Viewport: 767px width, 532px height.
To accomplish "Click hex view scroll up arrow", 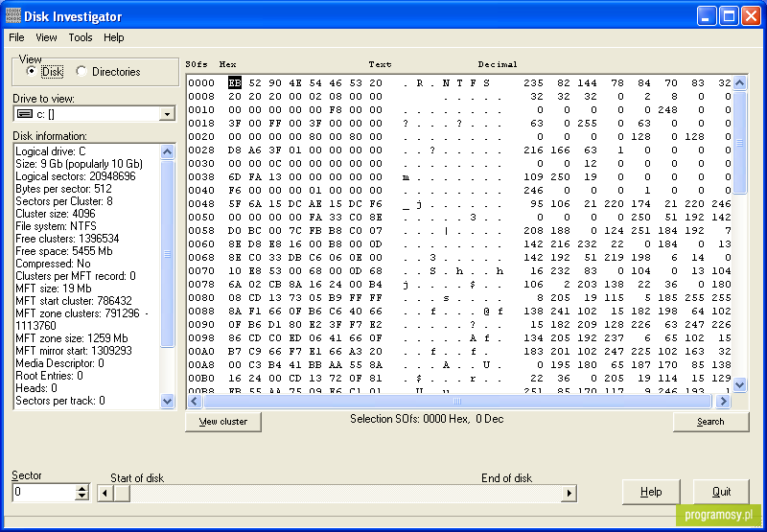I will 739,82.
